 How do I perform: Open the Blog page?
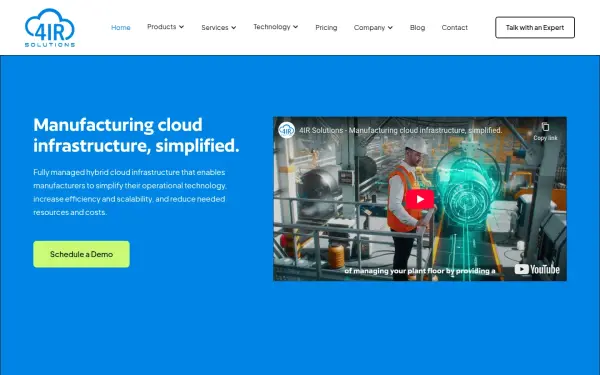point(417,28)
